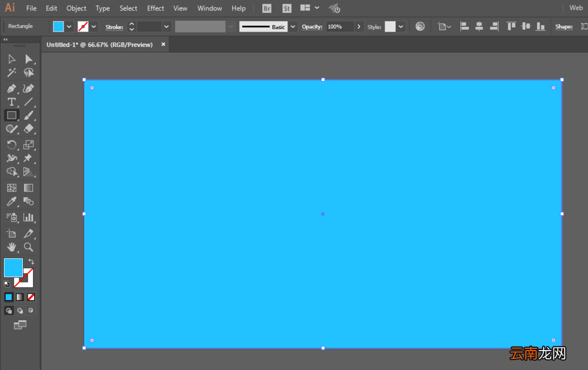
Task: Swap fill and stroke colors
Action: (31, 262)
